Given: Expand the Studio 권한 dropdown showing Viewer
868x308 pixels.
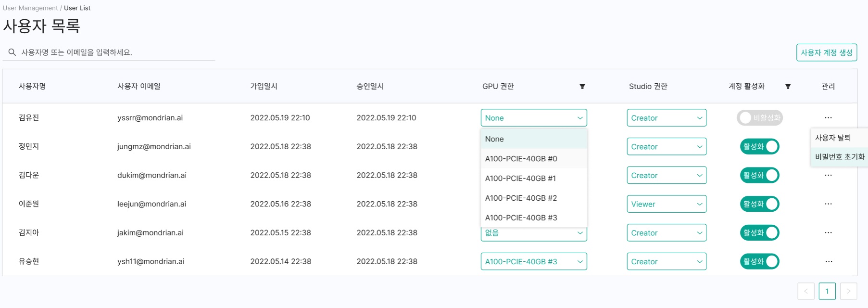Looking at the screenshot, I should (x=666, y=204).
